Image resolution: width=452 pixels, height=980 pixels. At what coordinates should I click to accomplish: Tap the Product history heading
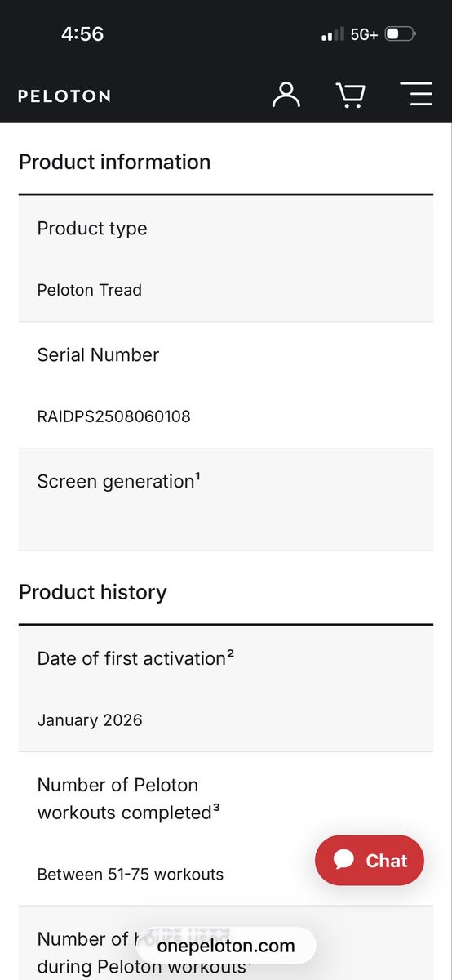[93, 592]
